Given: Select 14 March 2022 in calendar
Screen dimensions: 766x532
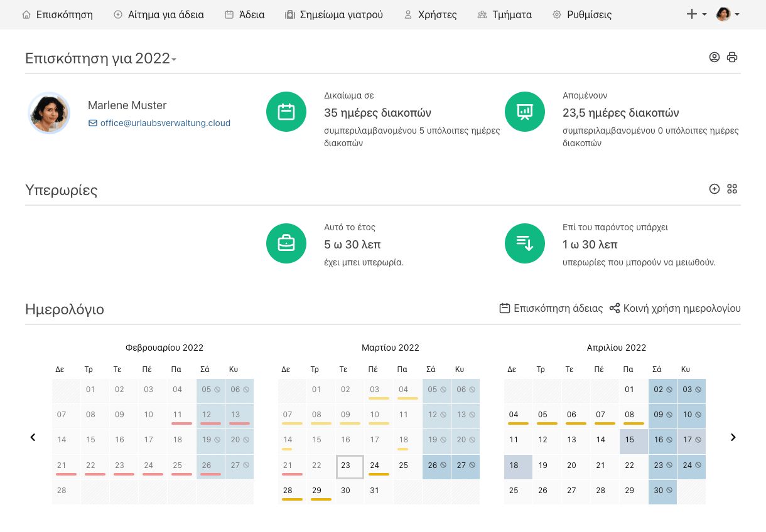Looking at the screenshot, I should coord(292,442).
